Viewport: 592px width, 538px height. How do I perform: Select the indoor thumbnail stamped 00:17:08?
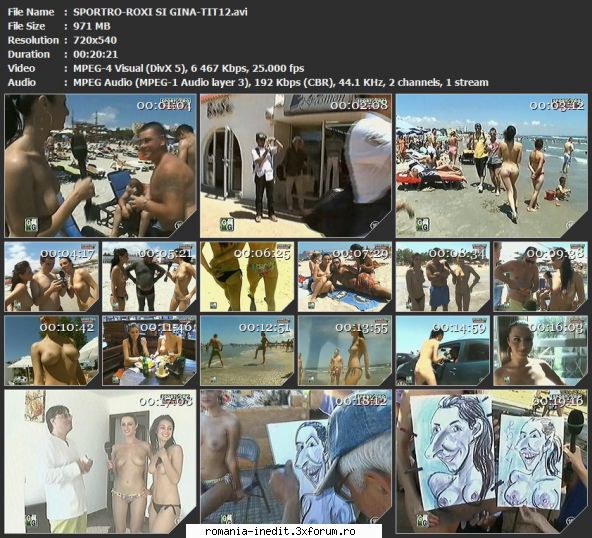pos(100,461)
